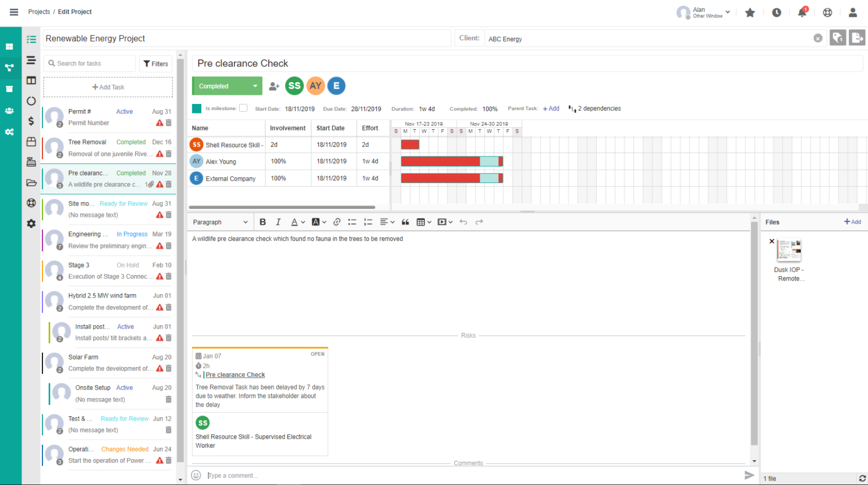Open notifications from the bell icon
The height and width of the screenshot is (485, 868).
tap(802, 12)
